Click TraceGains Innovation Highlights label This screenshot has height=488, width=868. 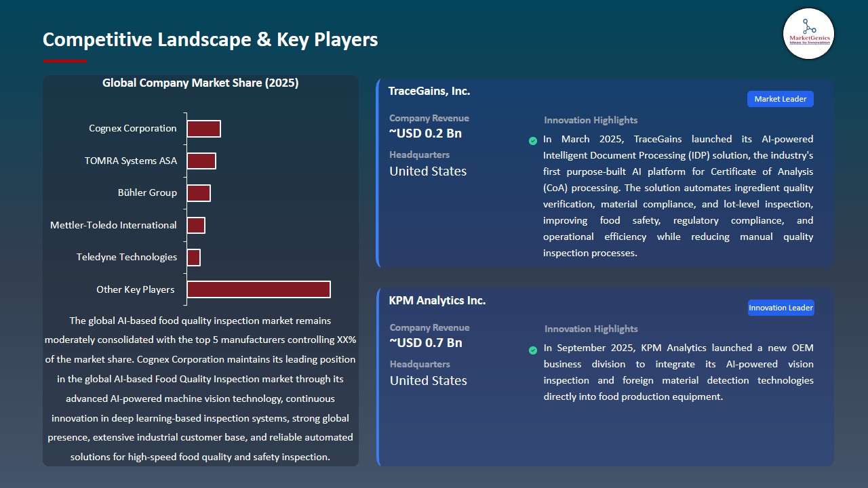(591, 120)
